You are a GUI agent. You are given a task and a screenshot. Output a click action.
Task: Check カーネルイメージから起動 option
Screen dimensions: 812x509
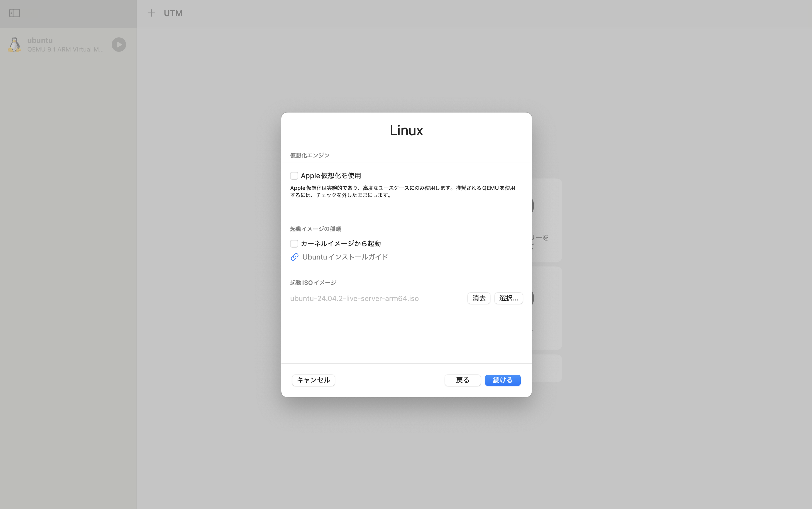pos(294,243)
